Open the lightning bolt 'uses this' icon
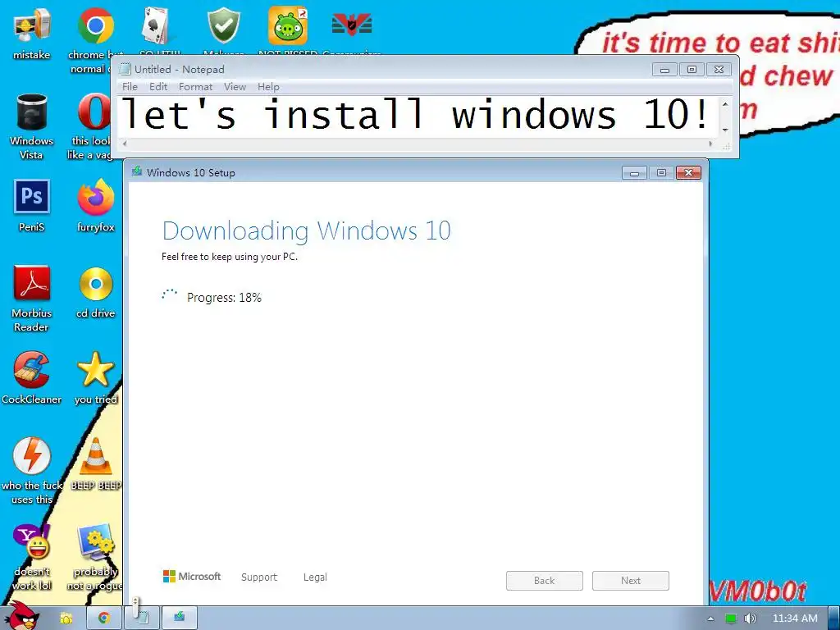The image size is (840, 630). [32, 455]
